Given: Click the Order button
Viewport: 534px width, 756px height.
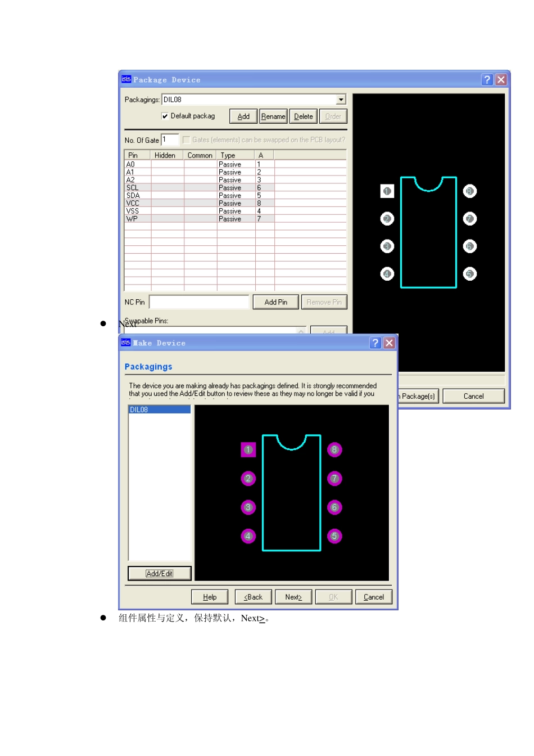Looking at the screenshot, I should [333, 116].
